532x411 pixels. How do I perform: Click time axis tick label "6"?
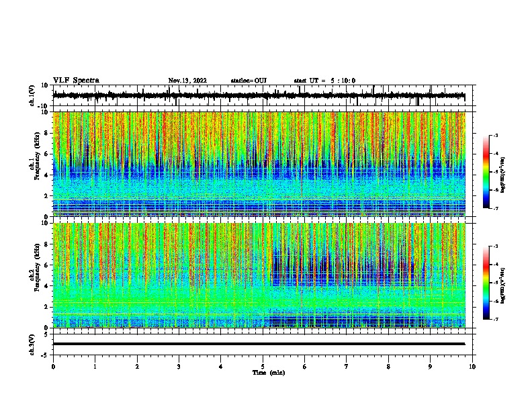pyautogui.click(x=305, y=367)
